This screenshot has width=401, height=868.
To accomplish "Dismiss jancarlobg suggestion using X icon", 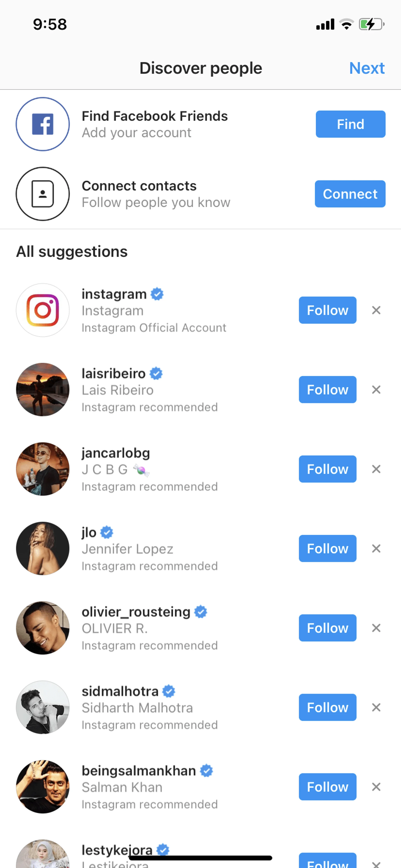I will coord(376,469).
